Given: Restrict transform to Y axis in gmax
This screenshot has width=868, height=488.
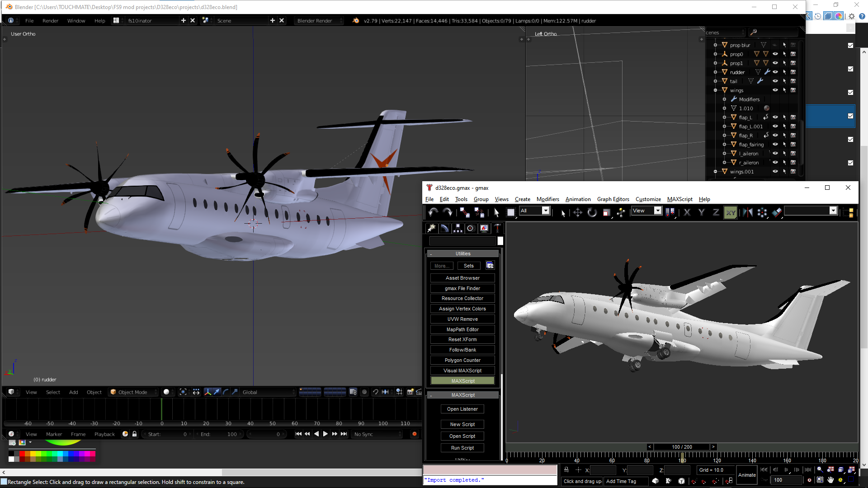Looking at the screenshot, I should tap(702, 212).
